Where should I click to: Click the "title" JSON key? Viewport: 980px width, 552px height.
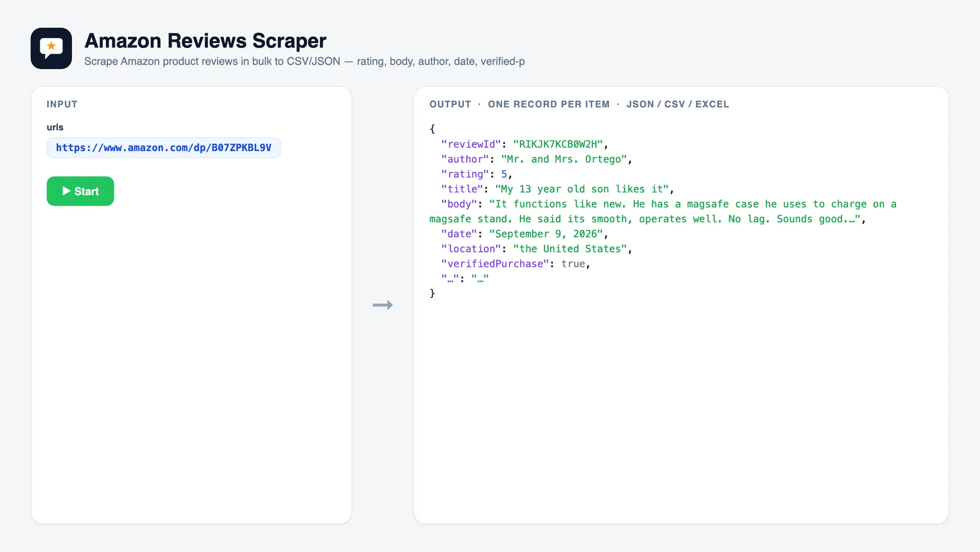(462, 189)
